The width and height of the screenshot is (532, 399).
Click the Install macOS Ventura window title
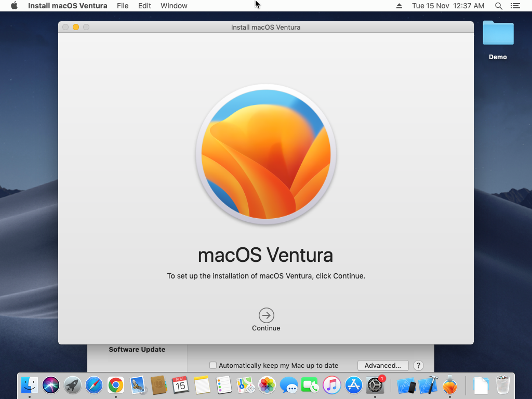[x=265, y=27]
